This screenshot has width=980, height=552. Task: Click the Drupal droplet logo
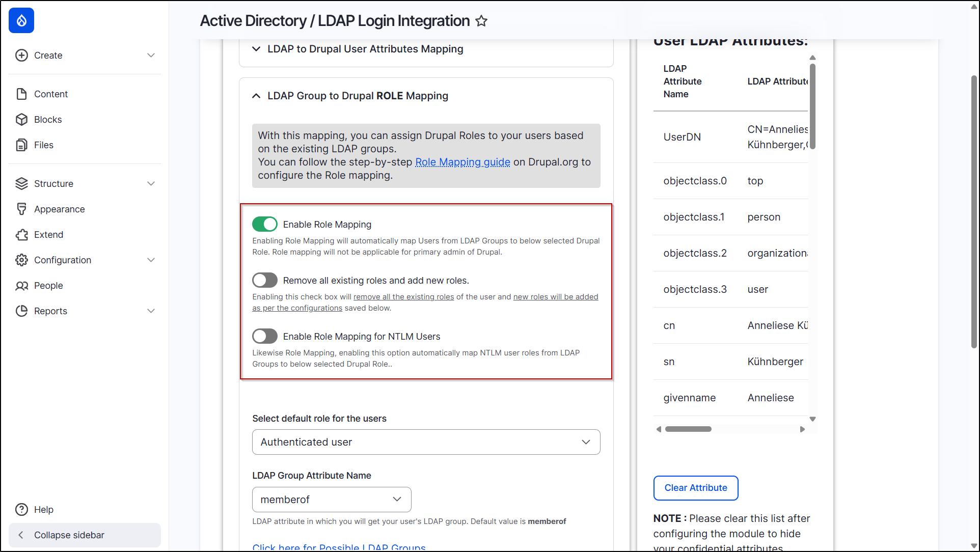(21, 20)
